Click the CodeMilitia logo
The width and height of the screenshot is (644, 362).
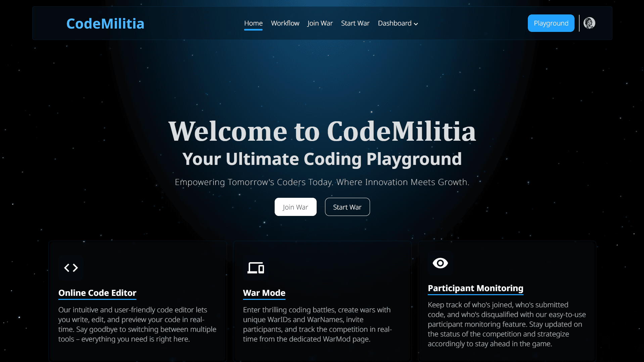(x=105, y=24)
